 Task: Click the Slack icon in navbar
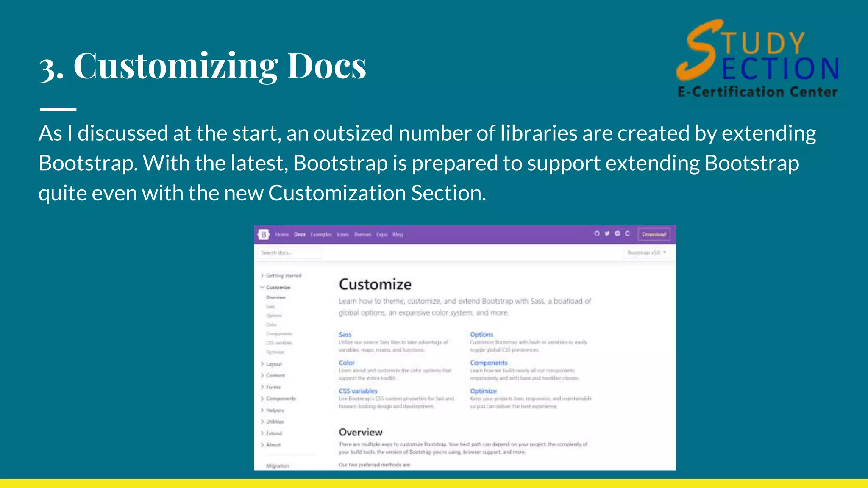point(617,233)
